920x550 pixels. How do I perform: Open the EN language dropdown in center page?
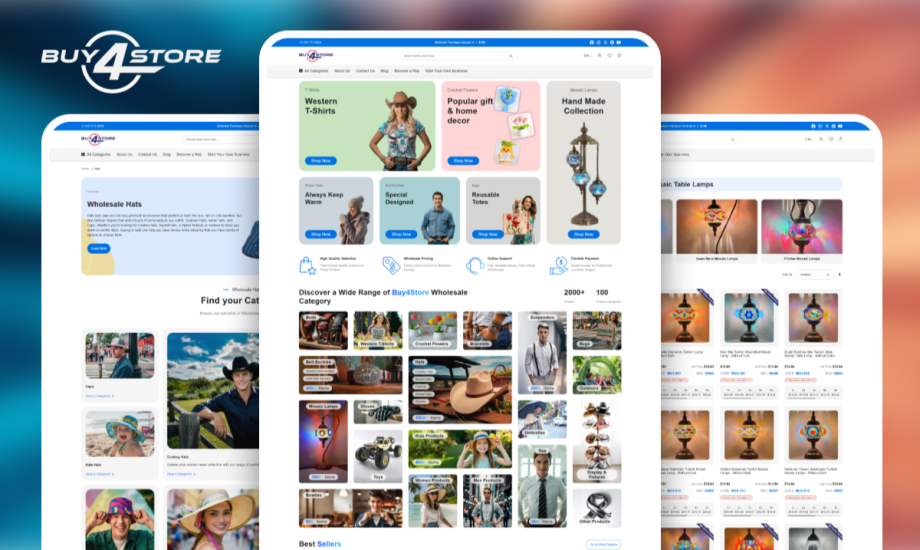tap(587, 56)
